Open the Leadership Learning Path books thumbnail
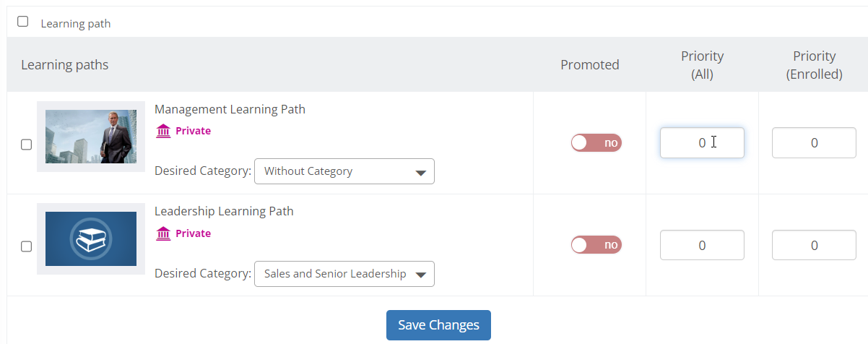This screenshot has height=344, width=868. coord(91,239)
